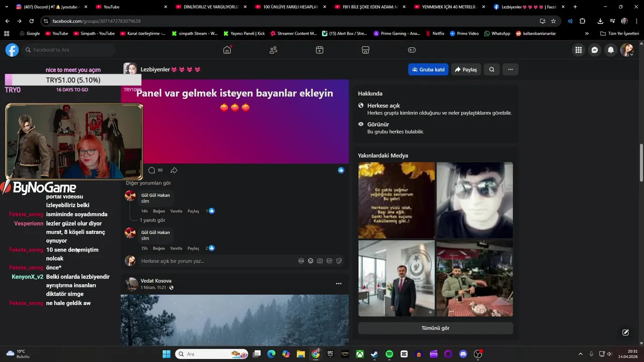Attach a photo with the camera icon
Screen dimensions: 644x362
point(320,261)
